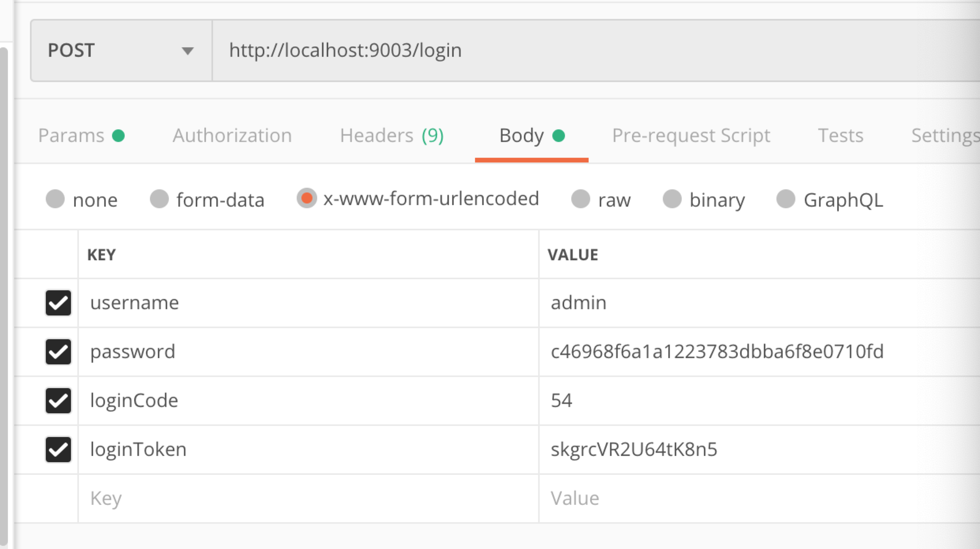Image resolution: width=980 pixels, height=549 pixels.
Task: Click the loginToken value skgrcVR2U64tK8n5
Action: pos(634,449)
